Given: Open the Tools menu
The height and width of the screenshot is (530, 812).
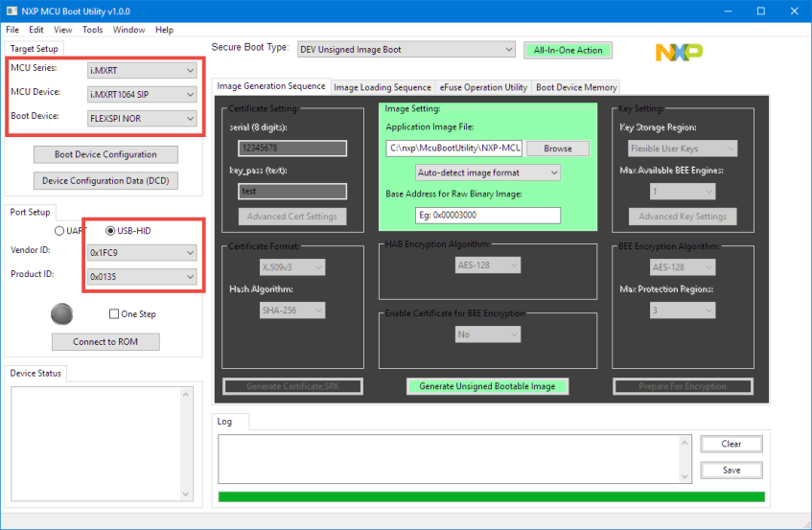Looking at the screenshot, I should [x=93, y=30].
